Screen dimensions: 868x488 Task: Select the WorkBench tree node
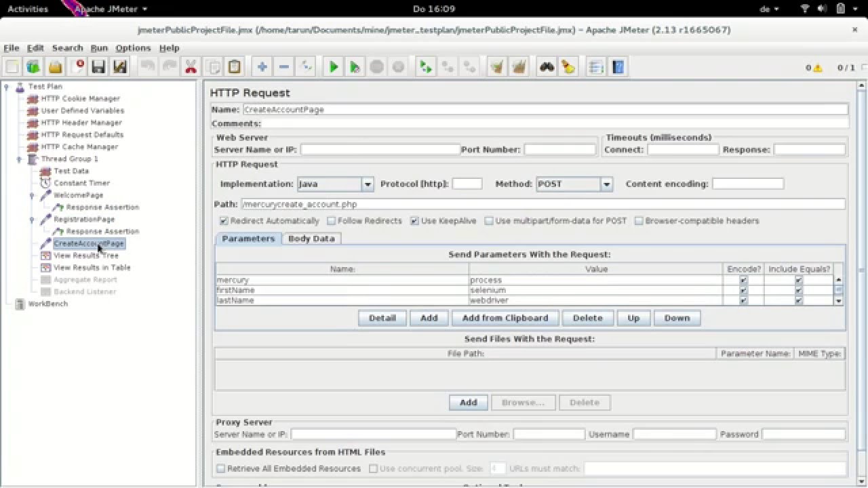[47, 304]
